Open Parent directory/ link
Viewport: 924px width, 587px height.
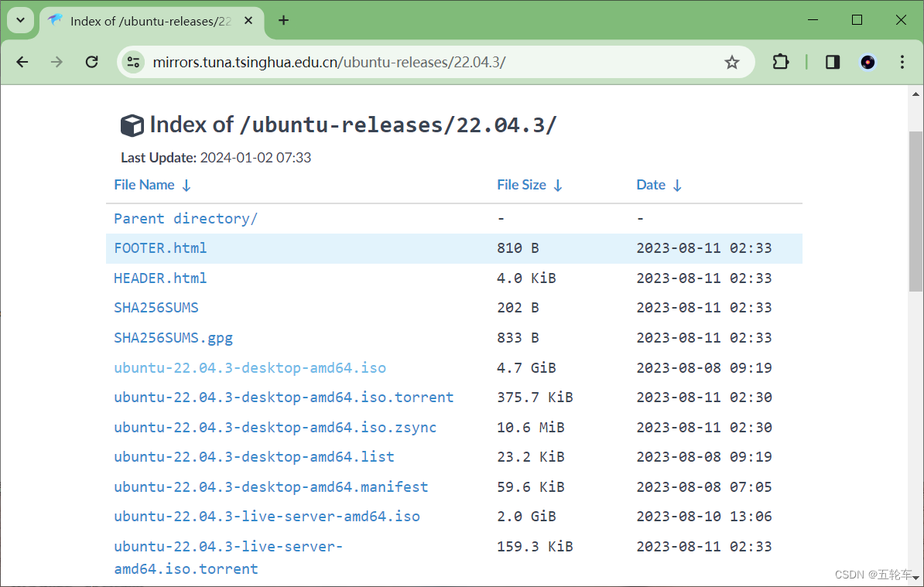(186, 218)
